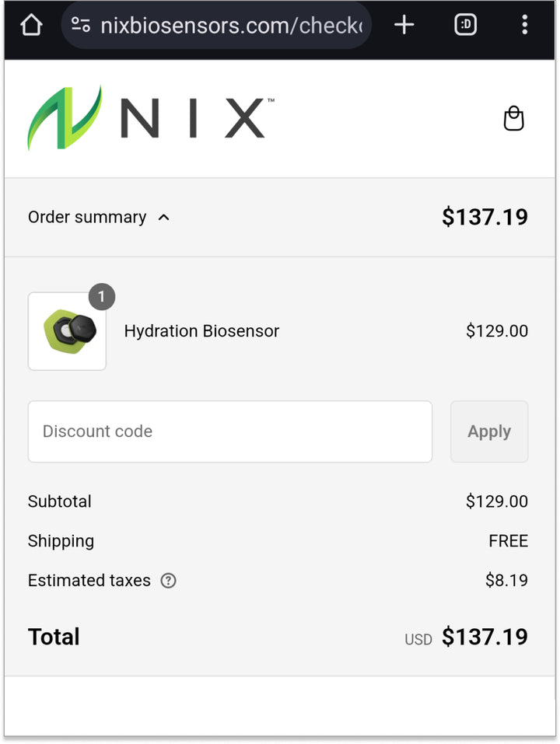Select the Hydration Biosensor thumbnail
Image resolution: width=560 pixels, height=744 pixels.
[x=67, y=330]
